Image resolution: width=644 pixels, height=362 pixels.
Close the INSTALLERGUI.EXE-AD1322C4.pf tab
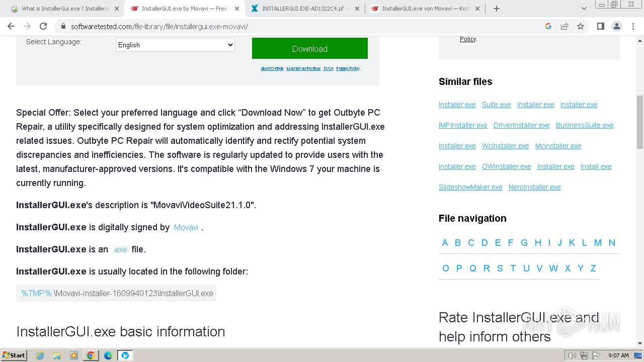coord(357,9)
